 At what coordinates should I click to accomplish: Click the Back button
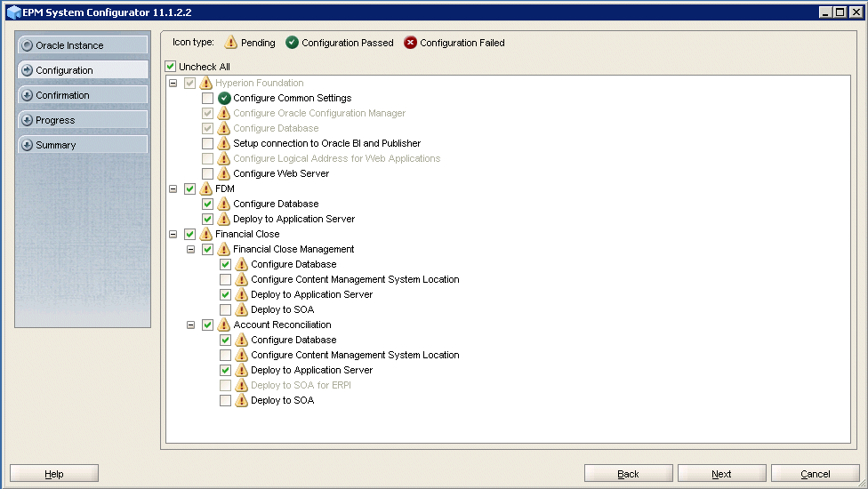[x=628, y=474]
